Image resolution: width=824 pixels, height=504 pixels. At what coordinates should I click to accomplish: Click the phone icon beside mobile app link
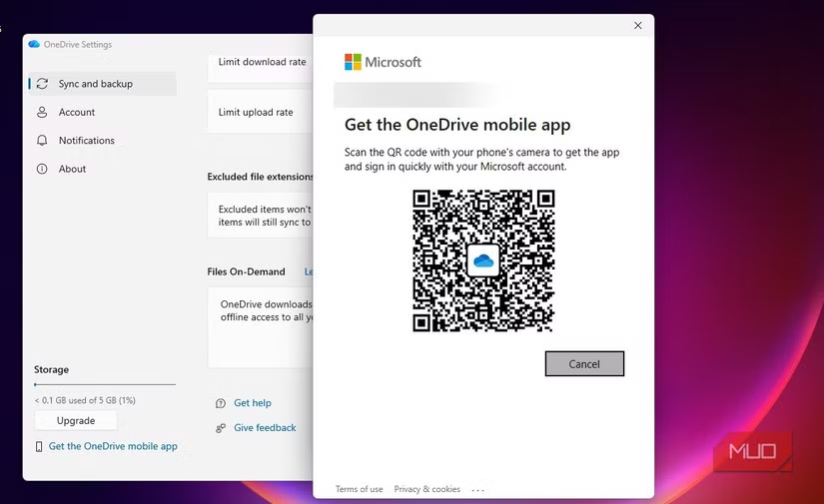[x=39, y=447]
